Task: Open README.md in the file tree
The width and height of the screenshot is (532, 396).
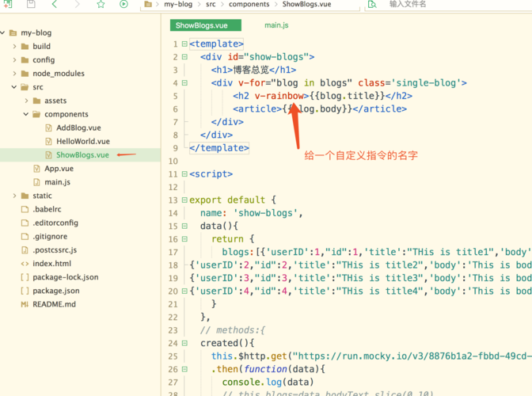Action: click(x=54, y=304)
